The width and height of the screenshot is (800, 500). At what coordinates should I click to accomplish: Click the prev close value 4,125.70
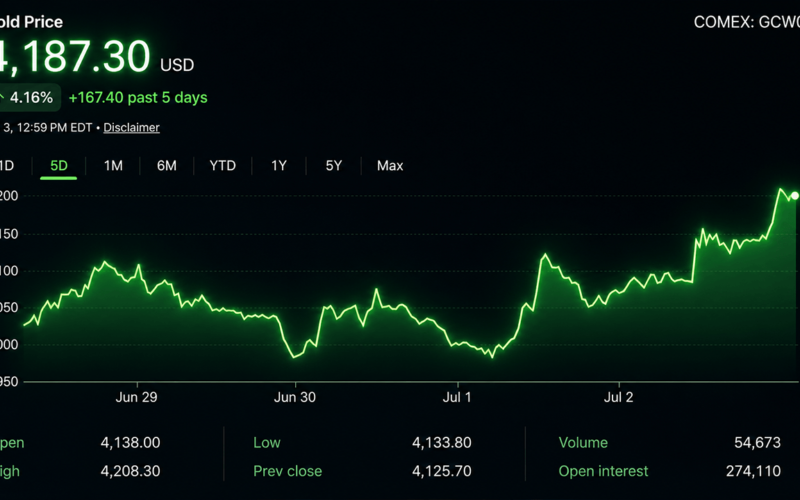442,471
